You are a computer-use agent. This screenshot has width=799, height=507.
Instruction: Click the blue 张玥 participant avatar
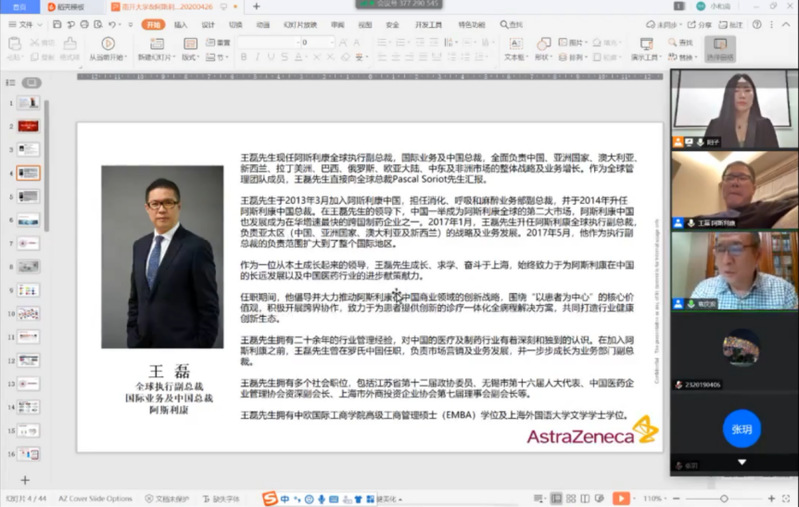[741, 429]
